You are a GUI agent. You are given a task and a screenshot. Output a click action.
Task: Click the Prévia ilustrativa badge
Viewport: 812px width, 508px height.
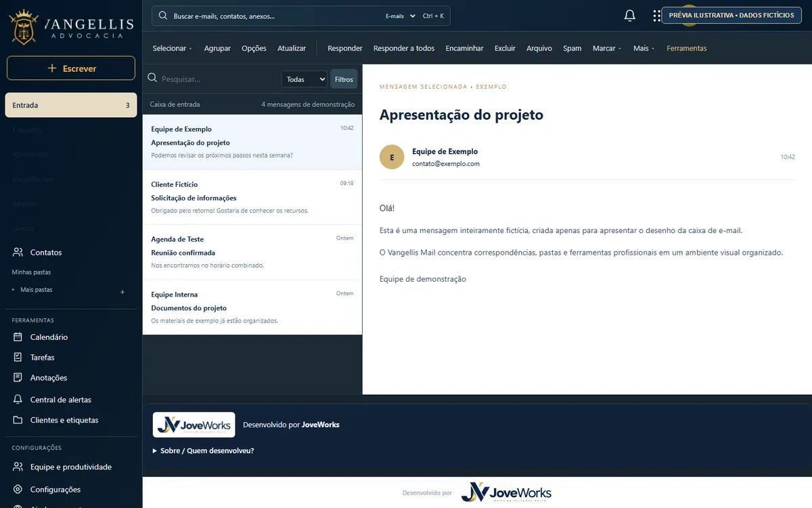click(x=731, y=15)
